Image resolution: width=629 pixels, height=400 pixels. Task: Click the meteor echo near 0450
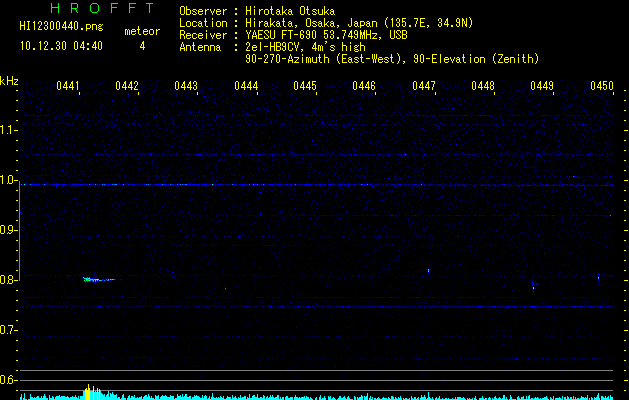[599, 277]
